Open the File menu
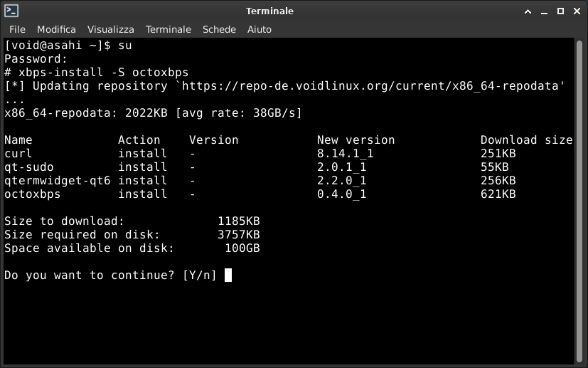The width and height of the screenshot is (588, 368). (x=17, y=29)
